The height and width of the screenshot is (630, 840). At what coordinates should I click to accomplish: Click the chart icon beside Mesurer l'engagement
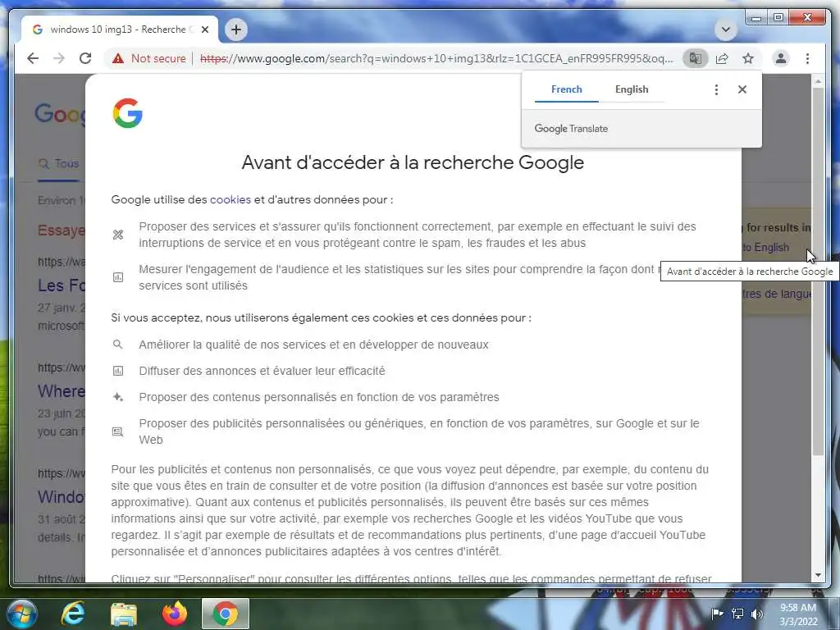pos(118,277)
